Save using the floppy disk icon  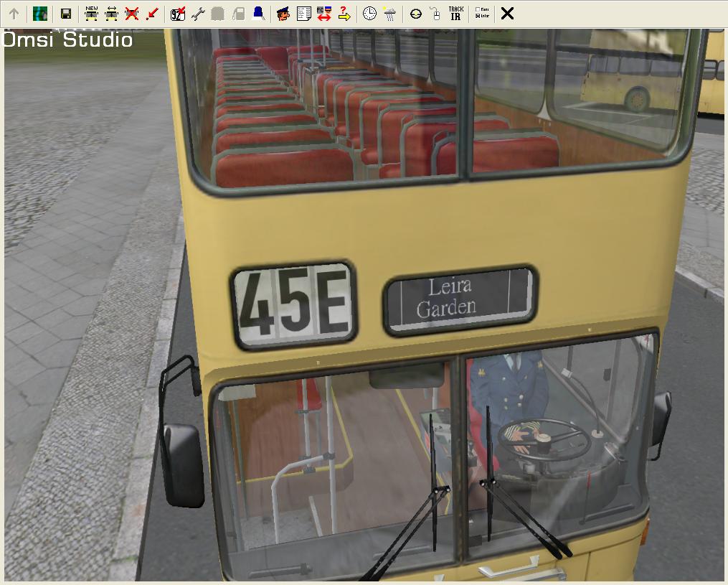point(66,14)
